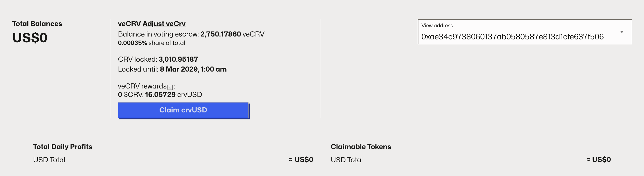Click the Claimable Tokens US$0 value
644x176 pixels.
[601, 160]
